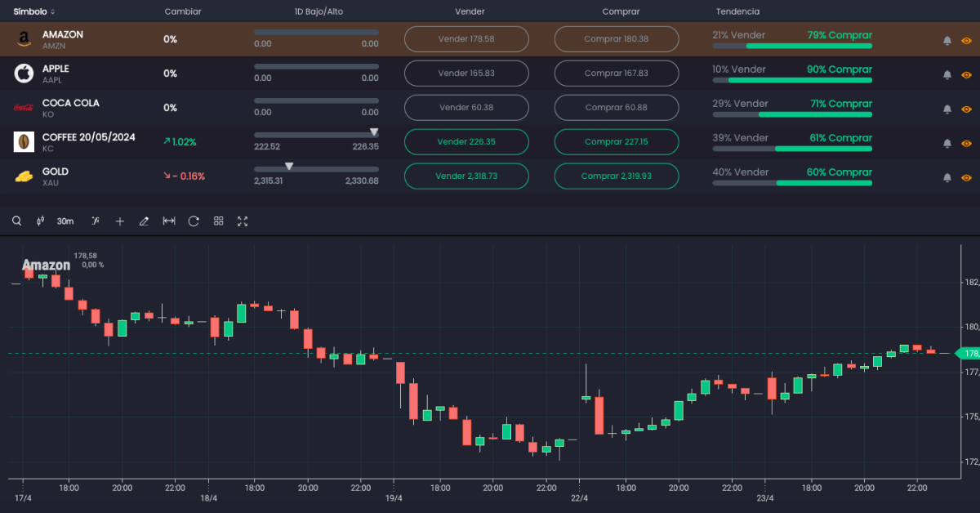Viewport: 980px width, 513px height.
Task: Click the Amazon chart title label
Action: 46,265
